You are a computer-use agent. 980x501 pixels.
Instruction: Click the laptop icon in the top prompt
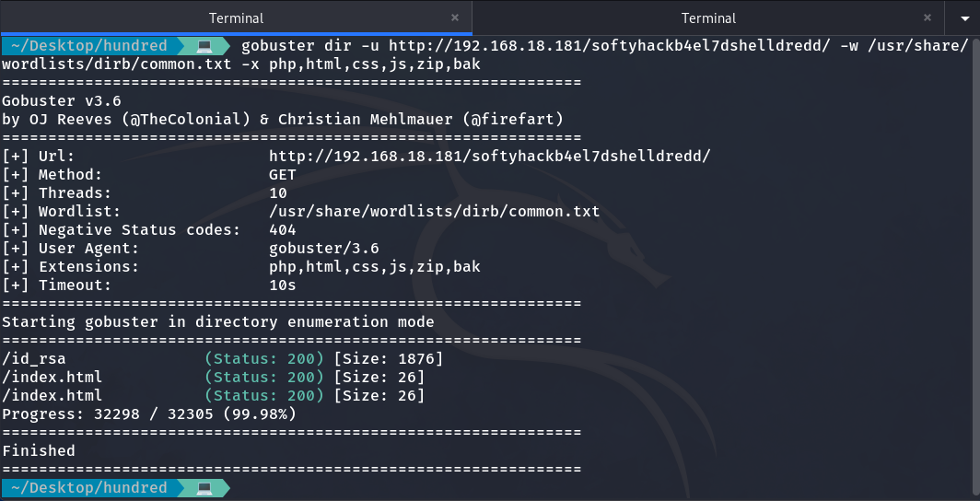point(204,46)
